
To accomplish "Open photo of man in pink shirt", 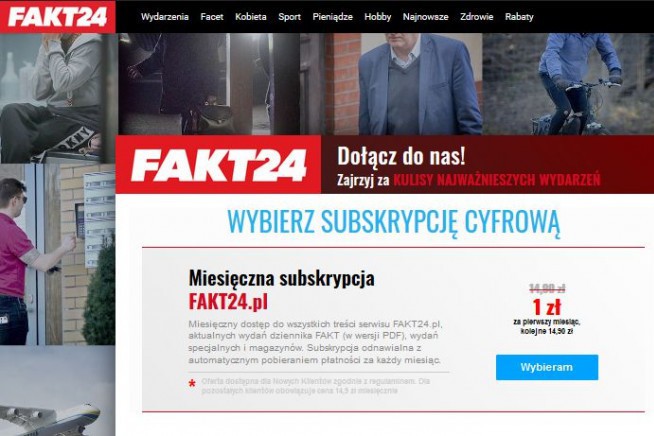I will point(58,254).
